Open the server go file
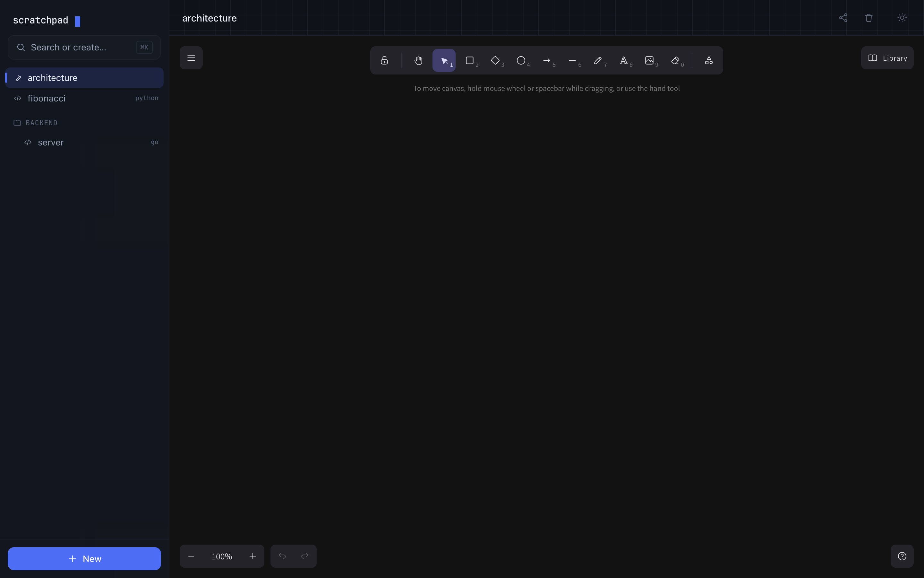924x578 pixels. (89, 142)
